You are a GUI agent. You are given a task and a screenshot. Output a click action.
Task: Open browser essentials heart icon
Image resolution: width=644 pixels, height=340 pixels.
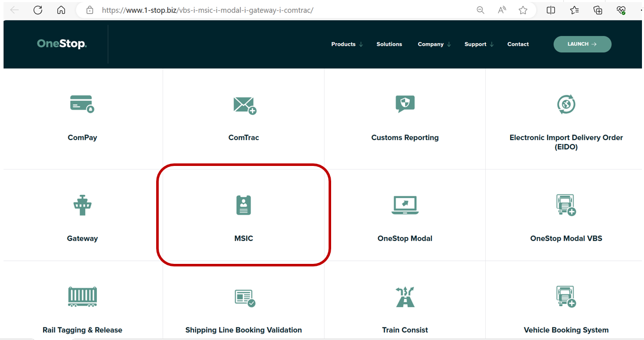coord(621,10)
